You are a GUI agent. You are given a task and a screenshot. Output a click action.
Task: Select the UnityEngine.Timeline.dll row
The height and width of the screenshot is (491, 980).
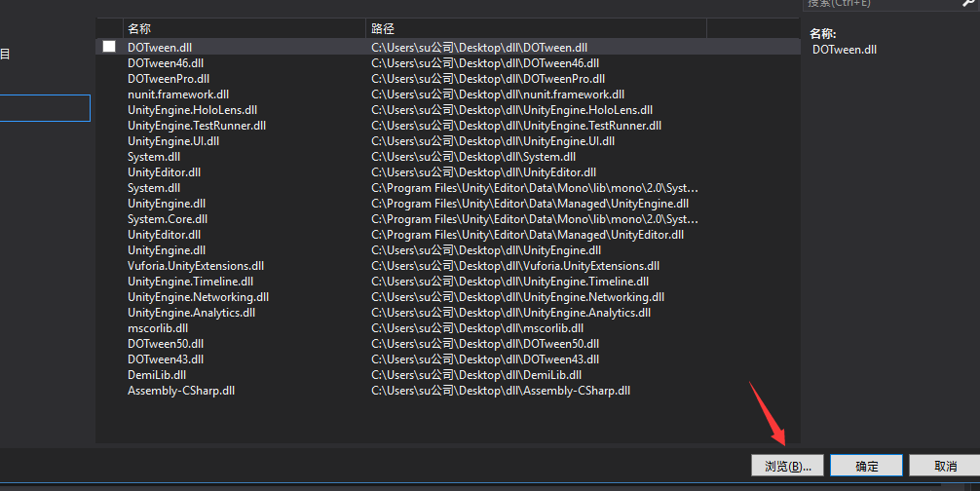click(x=448, y=282)
